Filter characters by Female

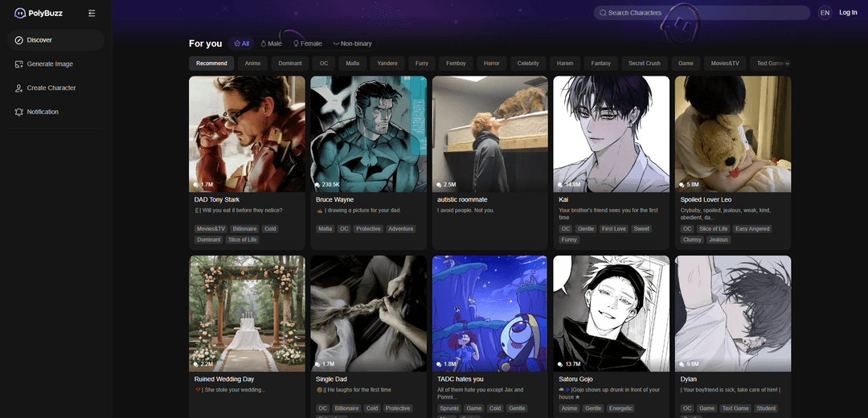tap(307, 43)
